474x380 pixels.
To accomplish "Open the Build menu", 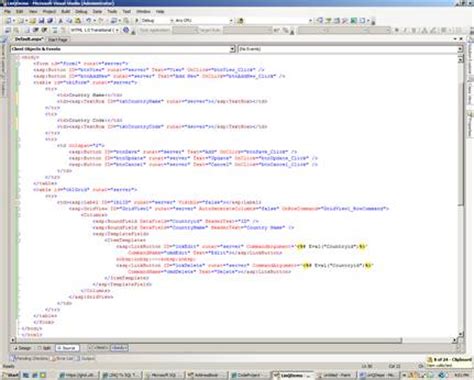I will tap(66, 11).
